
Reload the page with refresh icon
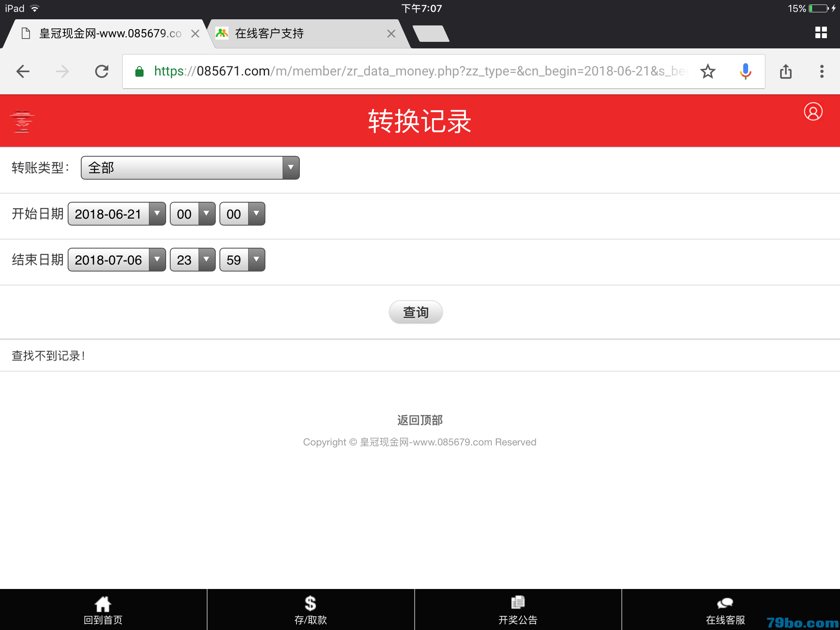102,71
